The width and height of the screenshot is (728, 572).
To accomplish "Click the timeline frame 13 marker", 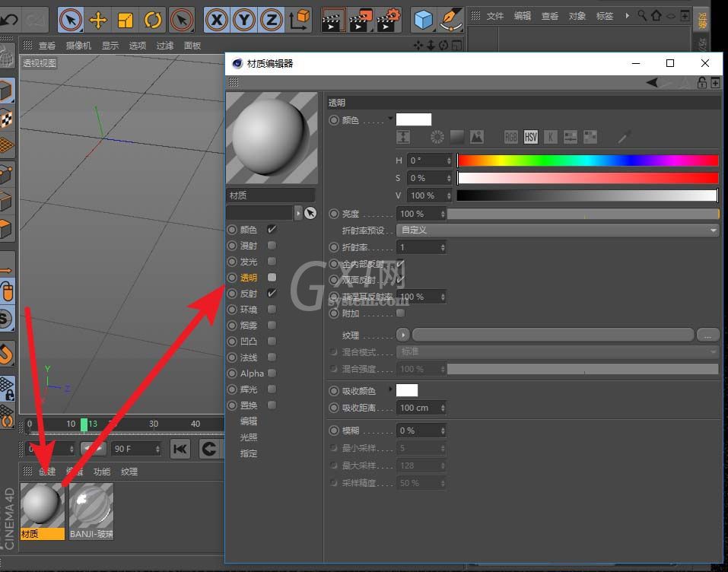I will 84,424.
